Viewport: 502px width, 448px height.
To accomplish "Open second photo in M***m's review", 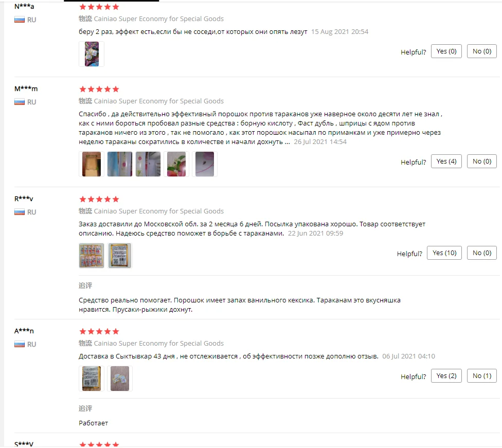I will 120,164.
